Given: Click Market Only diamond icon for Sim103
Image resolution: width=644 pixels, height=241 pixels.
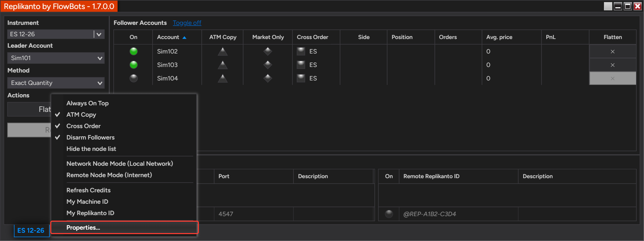Looking at the screenshot, I should (268, 65).
